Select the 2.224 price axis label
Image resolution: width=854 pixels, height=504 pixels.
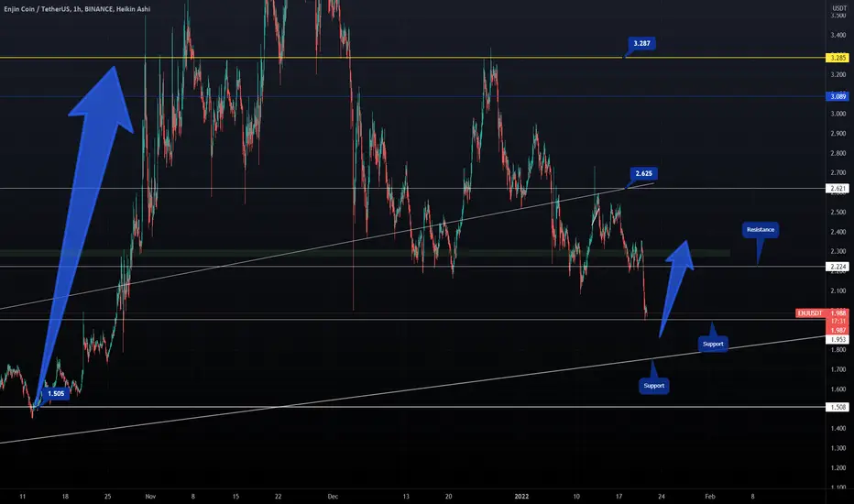coord(838,267)
